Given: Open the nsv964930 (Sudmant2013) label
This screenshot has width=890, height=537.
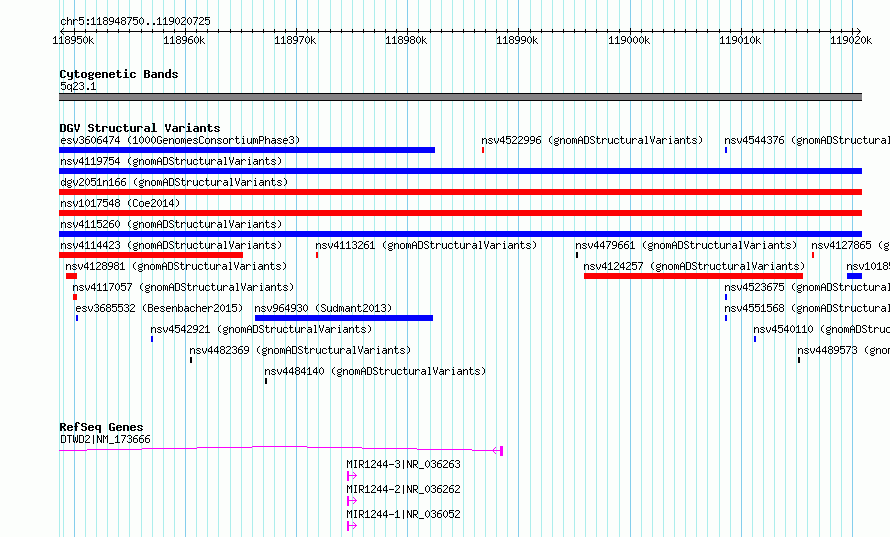Looking at the screenshot, I should (x=324, y=308).
